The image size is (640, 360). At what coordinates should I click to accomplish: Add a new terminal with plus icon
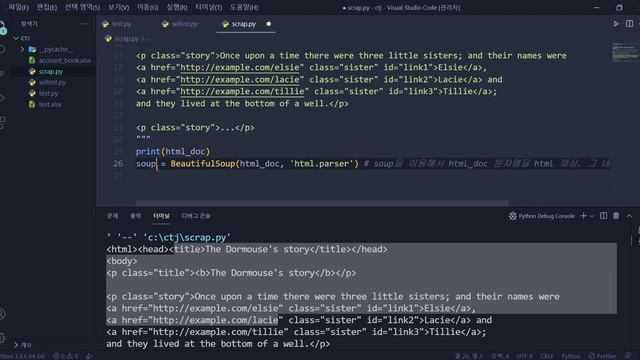[x=583, y=216]
